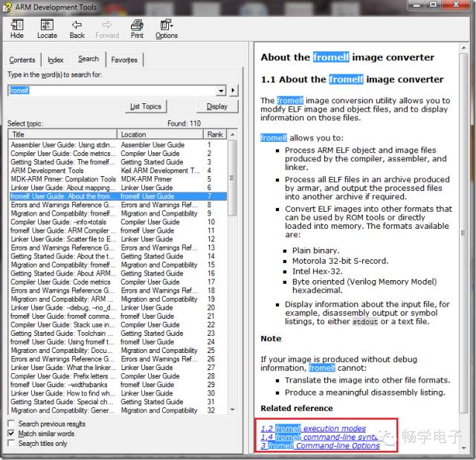Select ARM Development Tools result row

pos(118,170)
